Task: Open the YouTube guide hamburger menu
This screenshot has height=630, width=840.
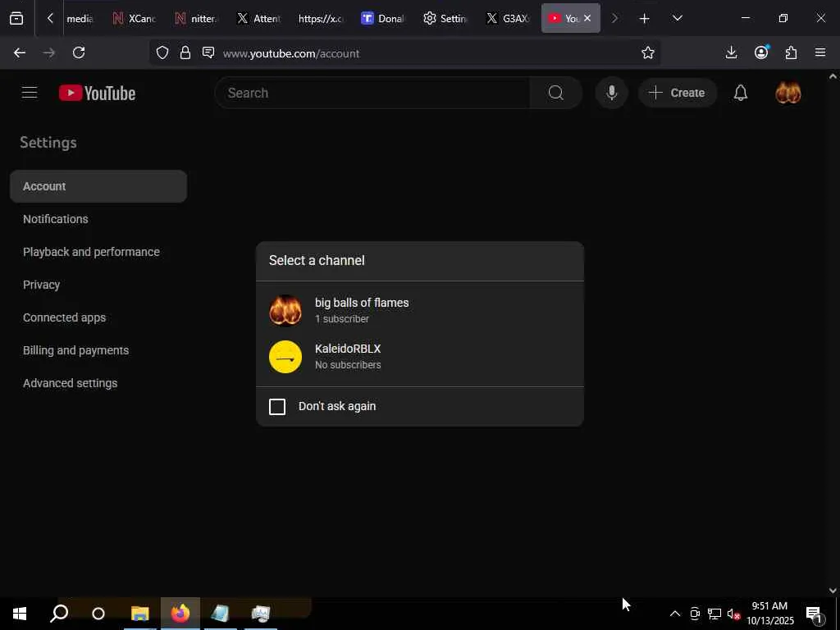Action: click(x=30, y=93)
